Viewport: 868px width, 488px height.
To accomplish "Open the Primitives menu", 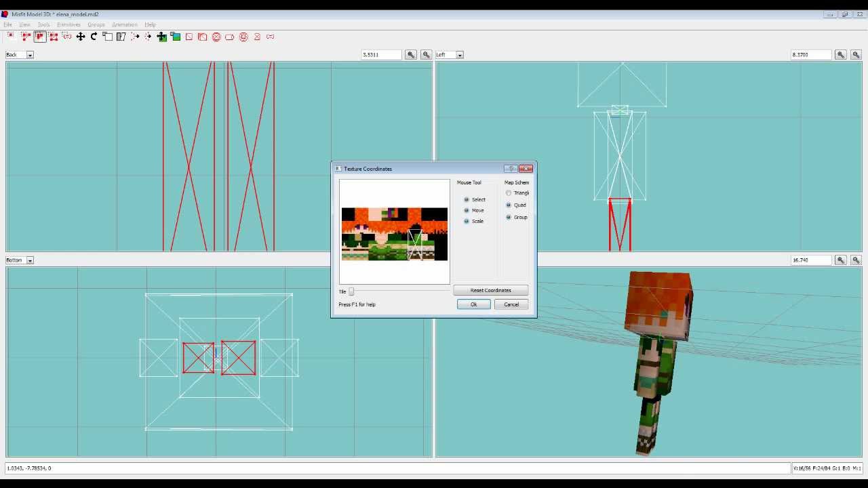I will tap(68, 24).
